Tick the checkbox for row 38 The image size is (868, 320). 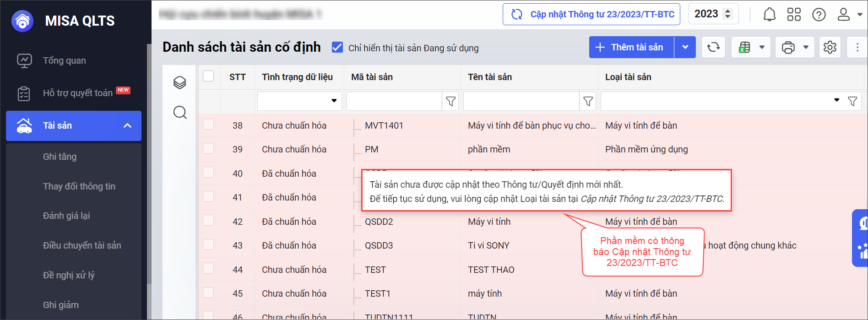[208, 125]
